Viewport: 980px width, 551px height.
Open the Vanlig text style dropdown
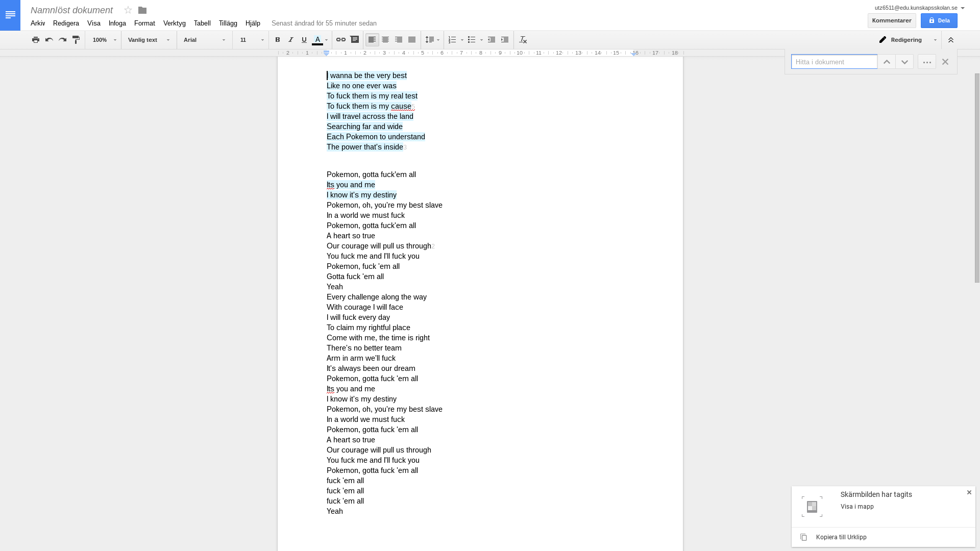[x=149, y=40]
